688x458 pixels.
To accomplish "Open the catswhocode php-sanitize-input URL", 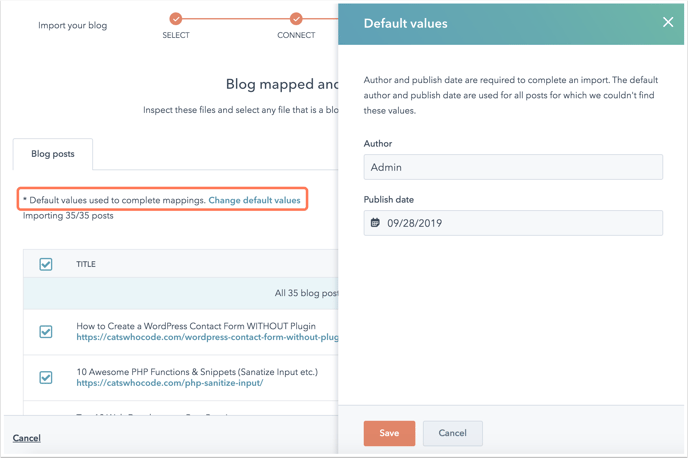I will (x=170, y=383).
